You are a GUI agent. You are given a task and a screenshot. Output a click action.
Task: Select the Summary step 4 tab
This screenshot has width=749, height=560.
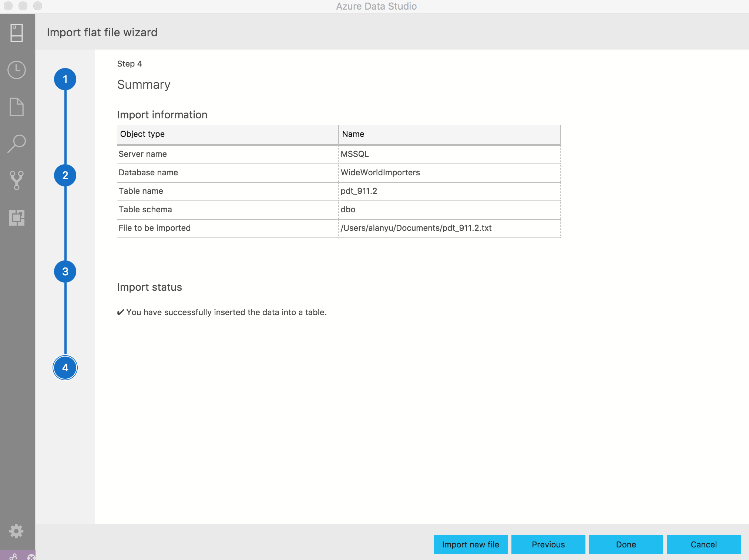(x=65, y=367)
